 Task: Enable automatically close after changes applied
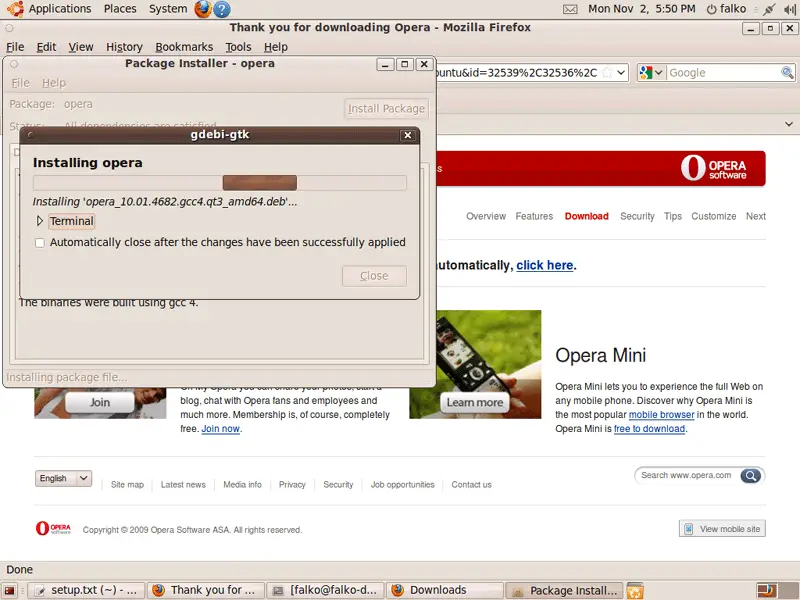tap(40, 242)
